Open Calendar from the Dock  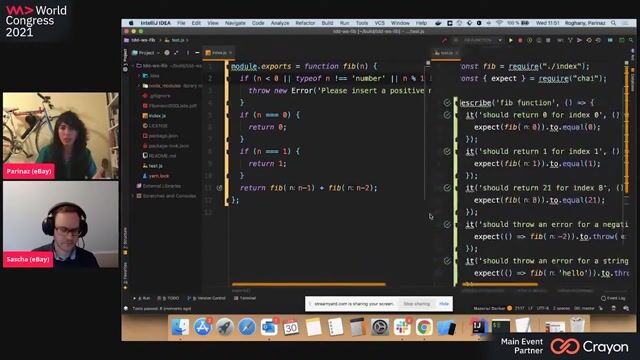(x=291, y=327)
